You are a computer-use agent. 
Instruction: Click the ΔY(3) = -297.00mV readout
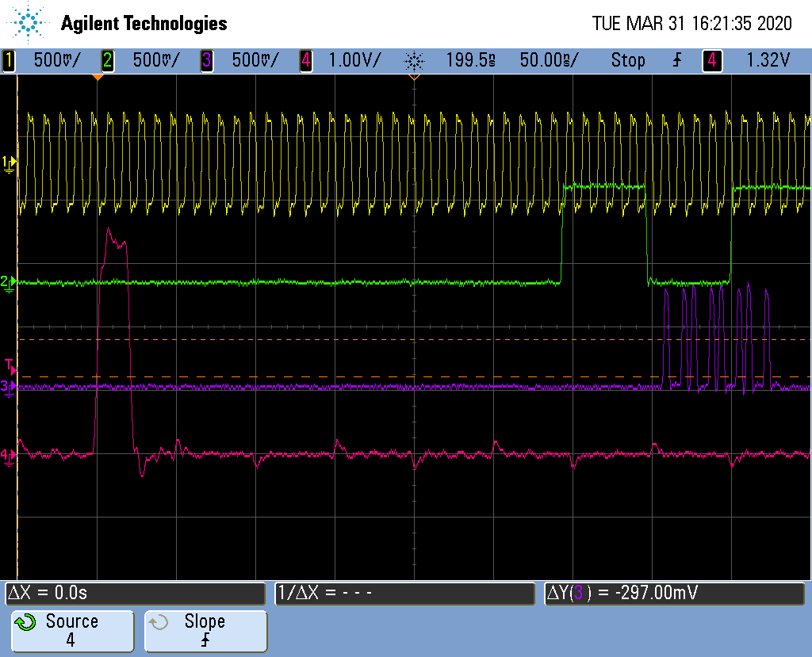(x=674, y=593)
